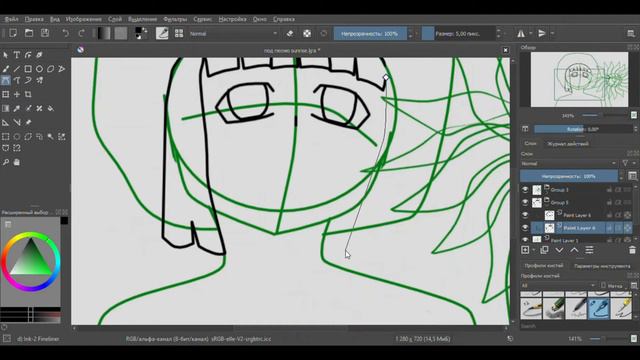This screenshot has width=640, height=360.
Task: Adjust the brush opacity slider in toolbar
Action: click(x=370, y=33)
